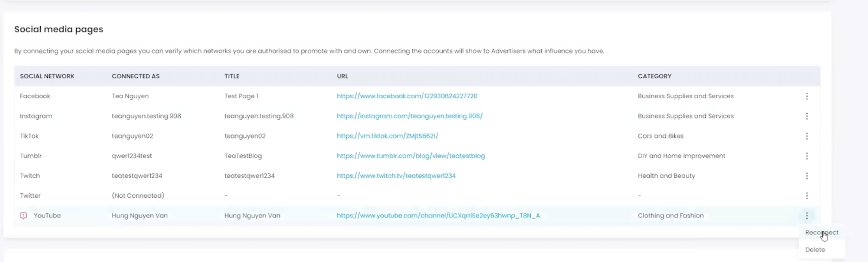Click the Social Network column header
Image resolution: width=868 pixels, height=262 pixels.
[x=47, y=76]
